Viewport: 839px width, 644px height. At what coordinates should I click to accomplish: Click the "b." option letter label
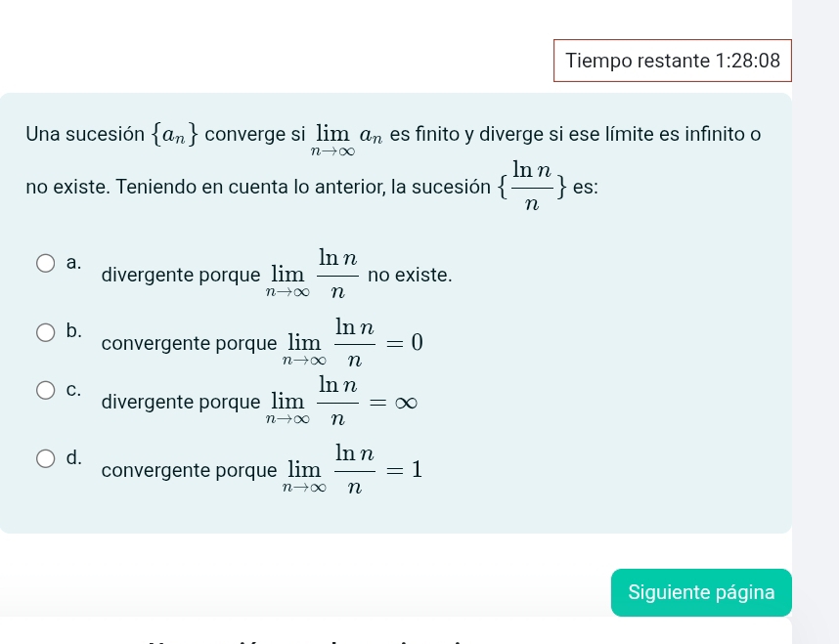click(74, 330)
